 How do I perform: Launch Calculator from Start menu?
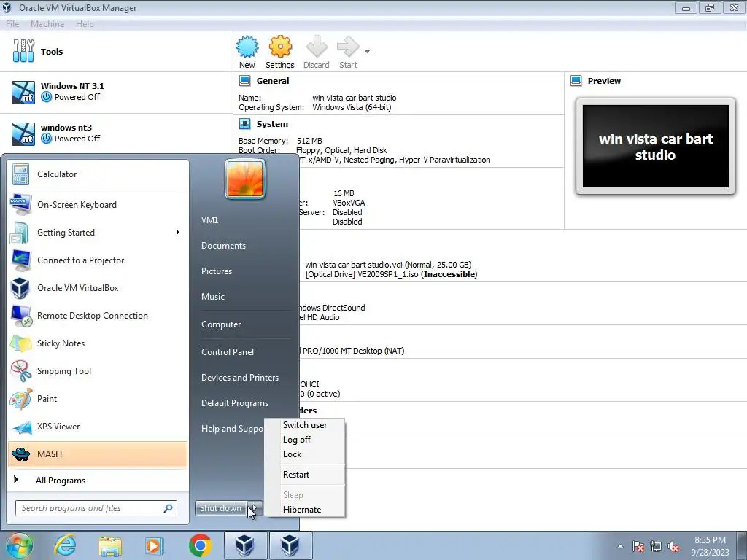click(x=98, y=174)
